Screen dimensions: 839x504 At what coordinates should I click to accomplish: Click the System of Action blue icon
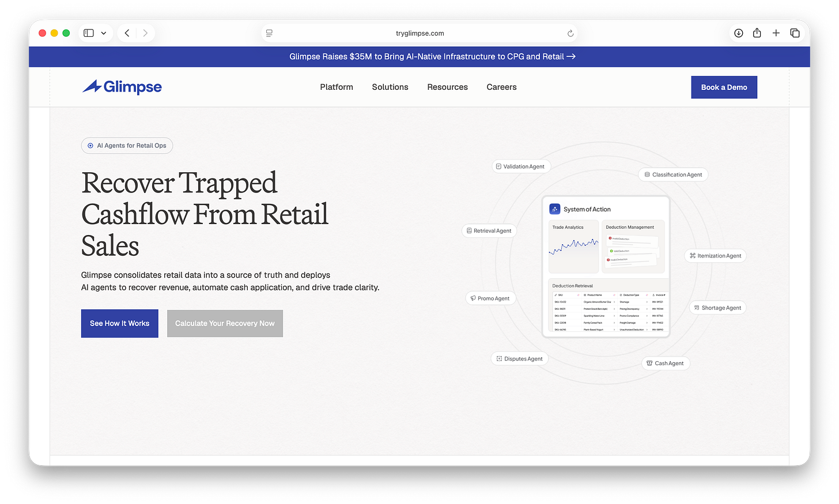point(555,209)
